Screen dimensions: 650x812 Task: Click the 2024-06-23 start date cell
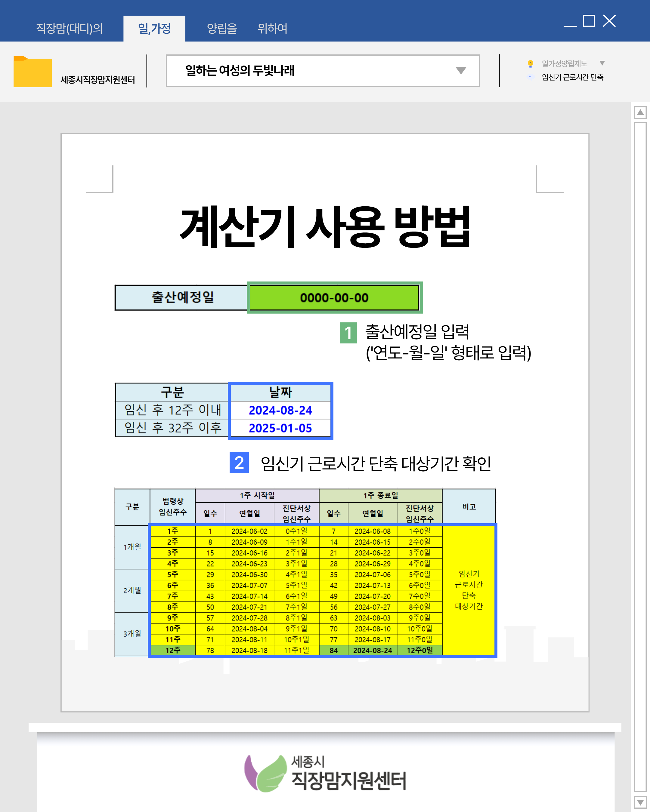click(x=249, y=563)
